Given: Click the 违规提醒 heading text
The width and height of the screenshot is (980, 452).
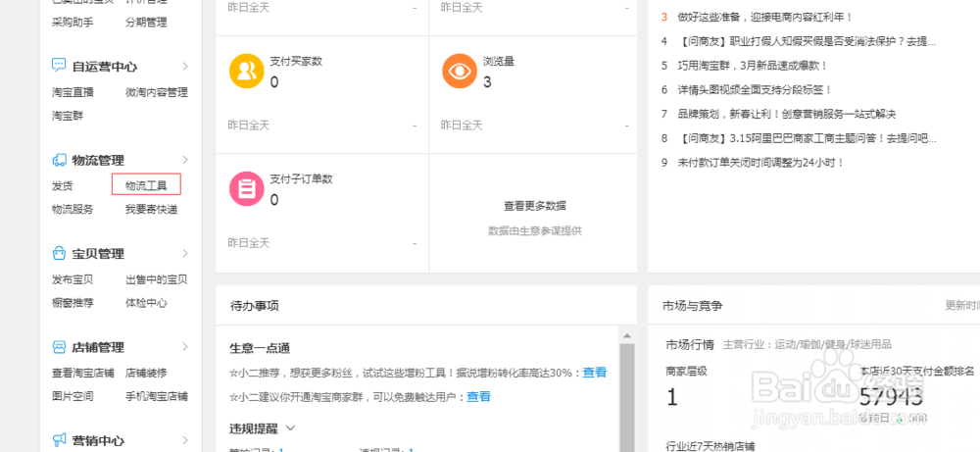Looking at the screenshot, I should (x=255, y=428).
